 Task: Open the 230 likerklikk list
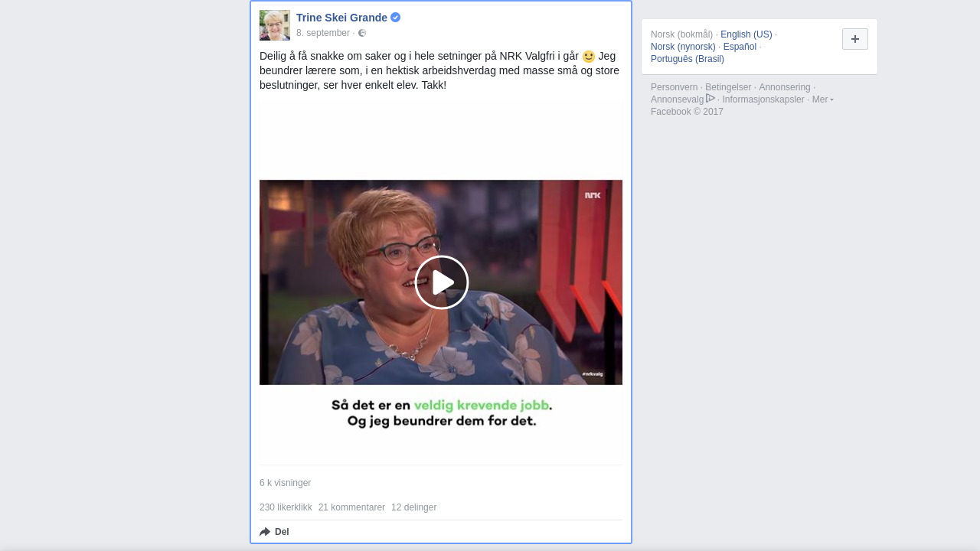tap(286, 507)
